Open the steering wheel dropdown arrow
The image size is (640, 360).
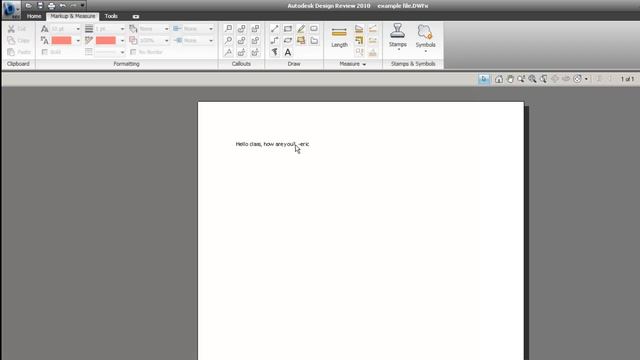coord(587,79)
